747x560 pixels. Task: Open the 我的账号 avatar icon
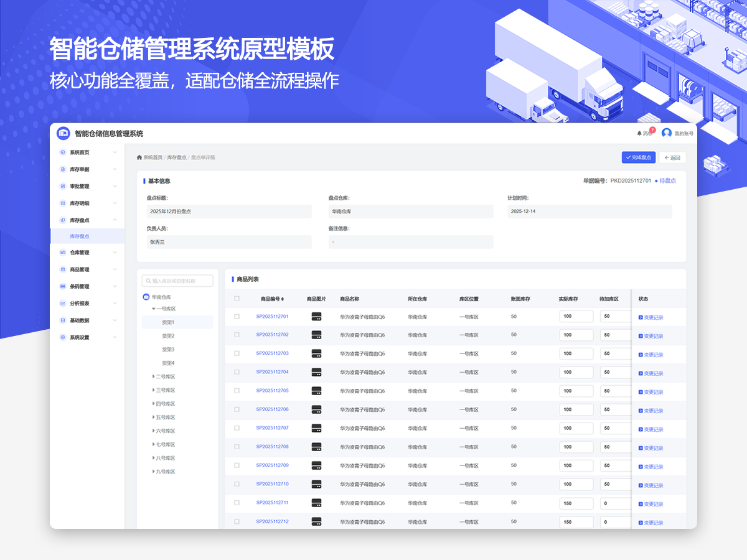click(x=667, y=133)
